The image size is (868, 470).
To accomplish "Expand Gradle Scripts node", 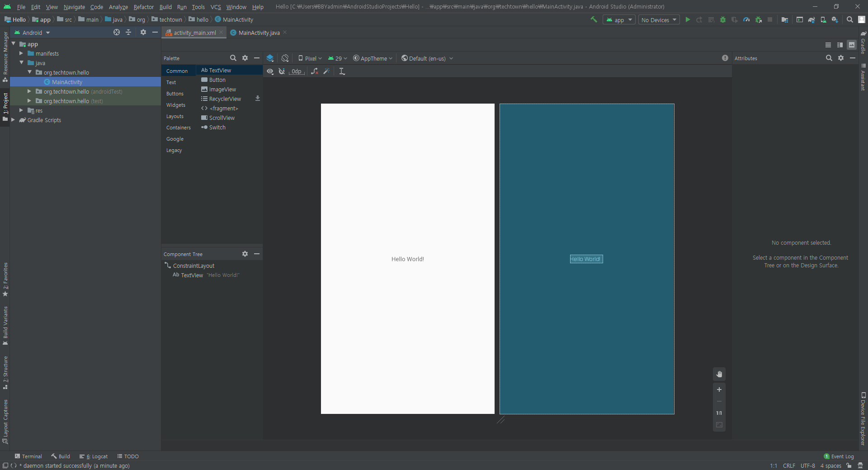I will [13, 120].
